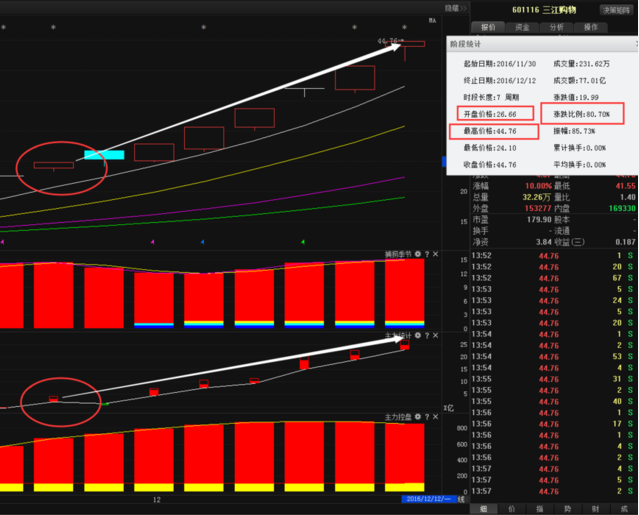Select 起始日期:2016/11/30 text

point(500,64)
